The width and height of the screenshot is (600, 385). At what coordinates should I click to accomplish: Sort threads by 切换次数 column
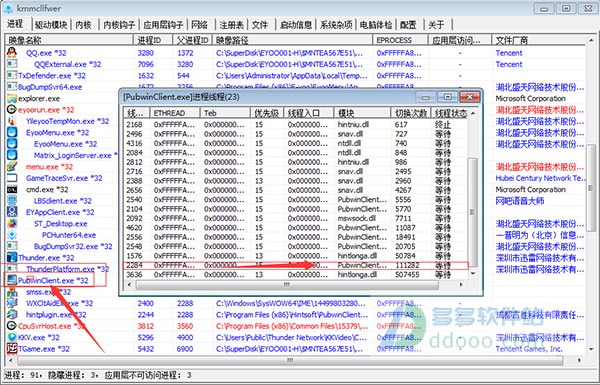click(x=411, y=113)
